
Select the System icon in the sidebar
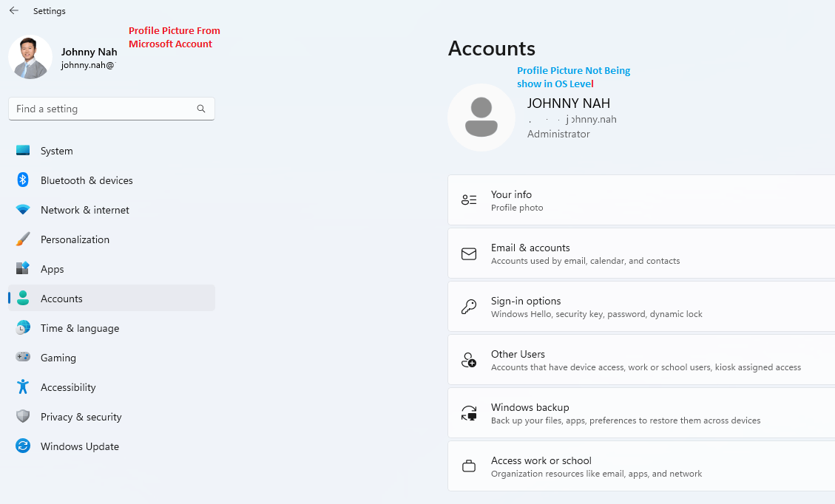pyautogui.click(x=22, y=151)
